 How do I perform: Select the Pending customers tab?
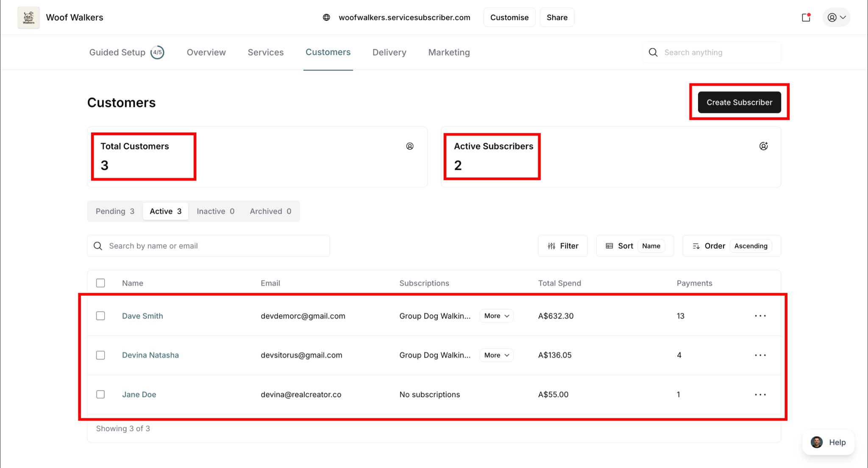pos(115,211)
